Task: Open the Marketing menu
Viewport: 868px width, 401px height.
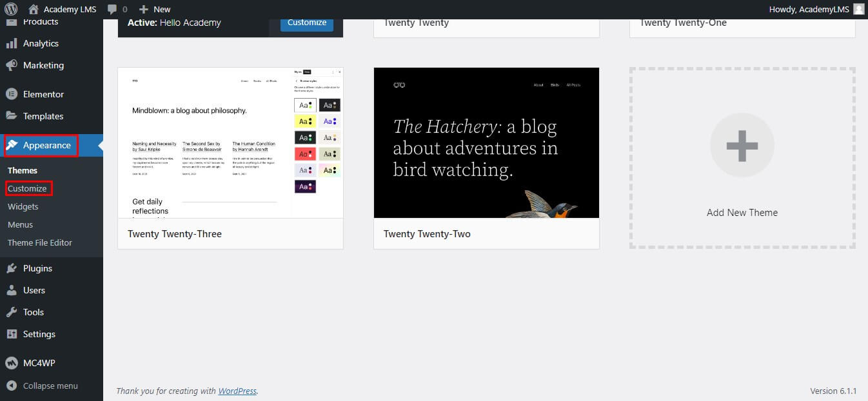Action: click(43, 65)
